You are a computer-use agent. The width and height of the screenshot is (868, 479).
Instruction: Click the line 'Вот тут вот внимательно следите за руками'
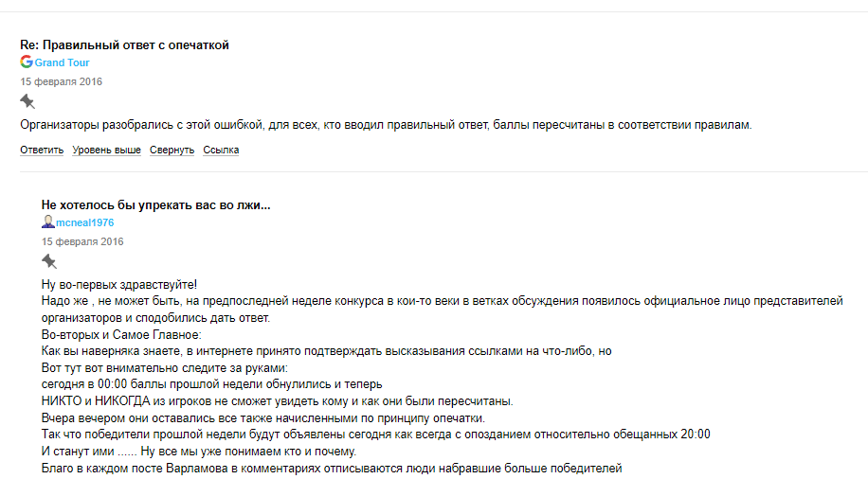[x=164, y=367]
